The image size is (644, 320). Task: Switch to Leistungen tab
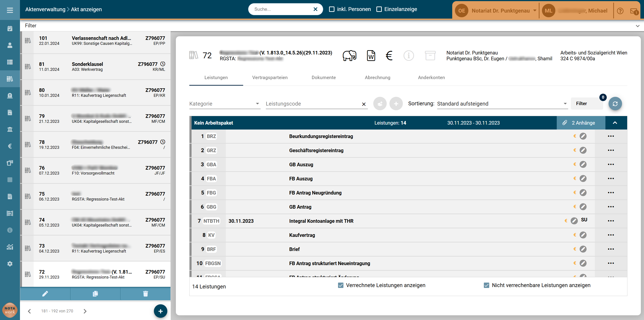(x=216, y=78)
